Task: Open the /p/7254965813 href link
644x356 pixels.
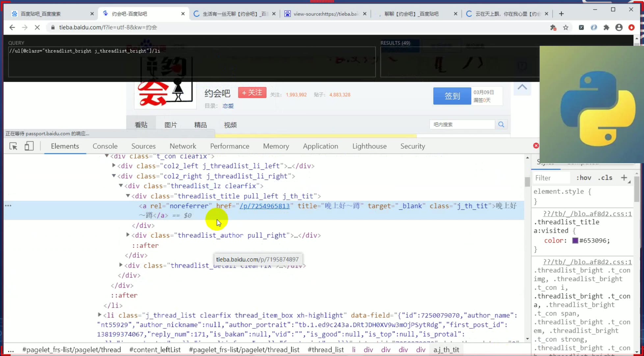Action: coord(264,206)
